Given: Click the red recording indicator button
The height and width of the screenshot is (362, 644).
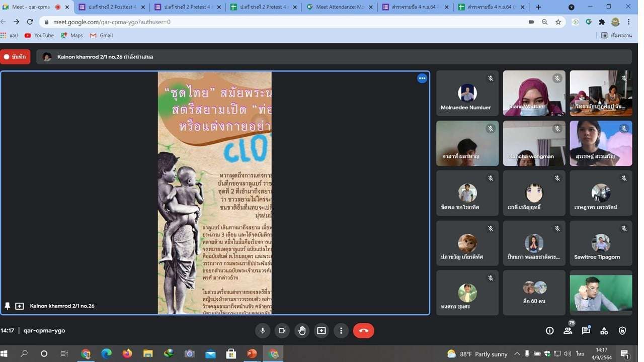Looking at the screenshot, I should (x=15, y=57).
